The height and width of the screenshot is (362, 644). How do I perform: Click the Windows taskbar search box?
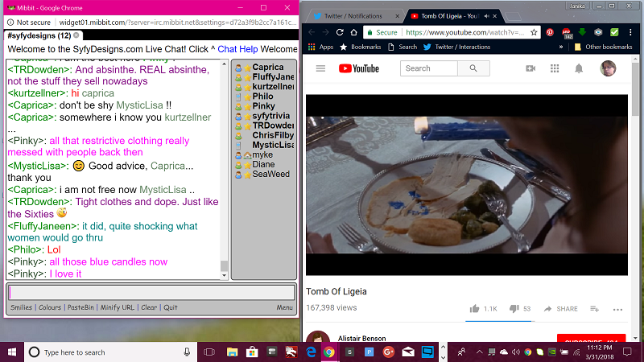110,352
